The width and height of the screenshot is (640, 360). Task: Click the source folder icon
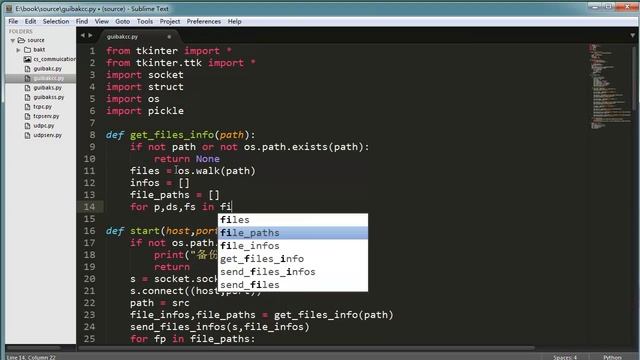point(21,40)
